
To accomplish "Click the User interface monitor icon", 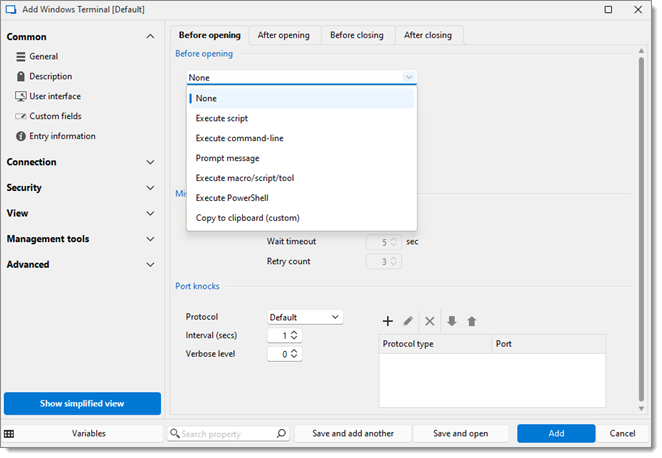I will (21, 96).
